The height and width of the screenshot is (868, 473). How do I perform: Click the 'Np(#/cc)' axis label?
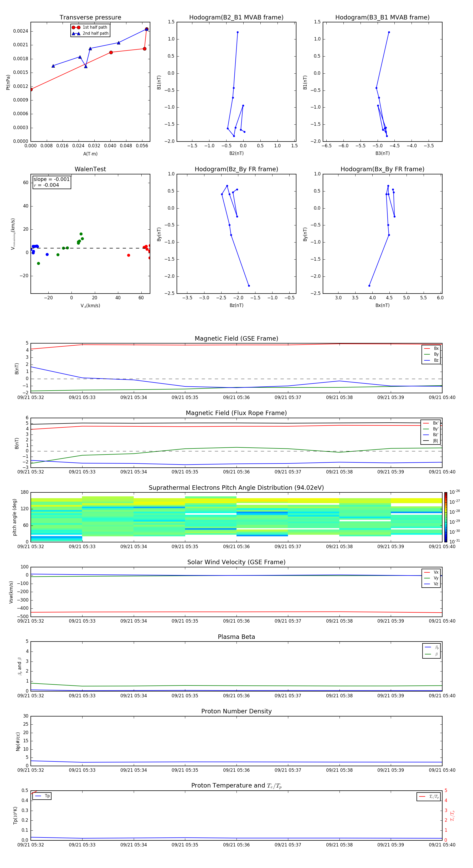[x=18, y=741]
